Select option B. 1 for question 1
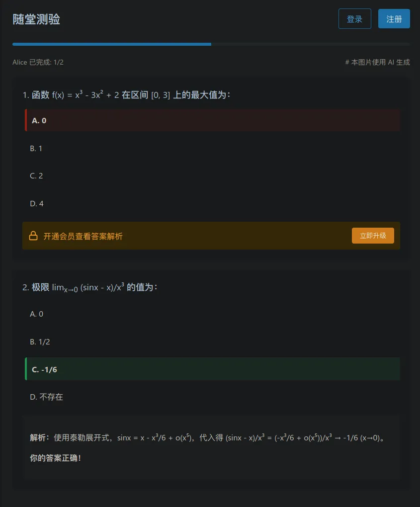Screen dimensions: 420x507 tap(212, 149)
